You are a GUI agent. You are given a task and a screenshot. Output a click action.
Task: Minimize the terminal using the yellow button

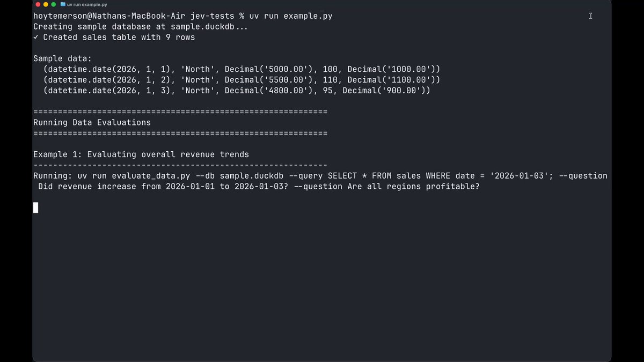point(46,4)
